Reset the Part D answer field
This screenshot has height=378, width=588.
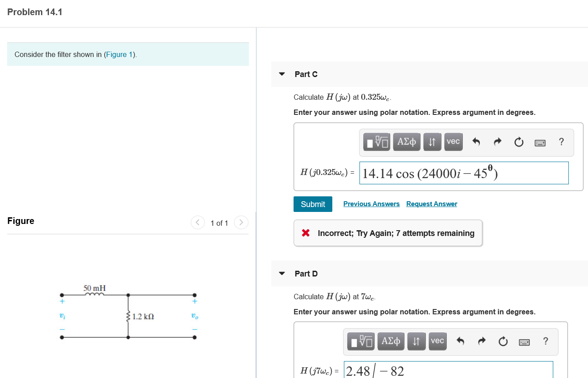(503, 342)
